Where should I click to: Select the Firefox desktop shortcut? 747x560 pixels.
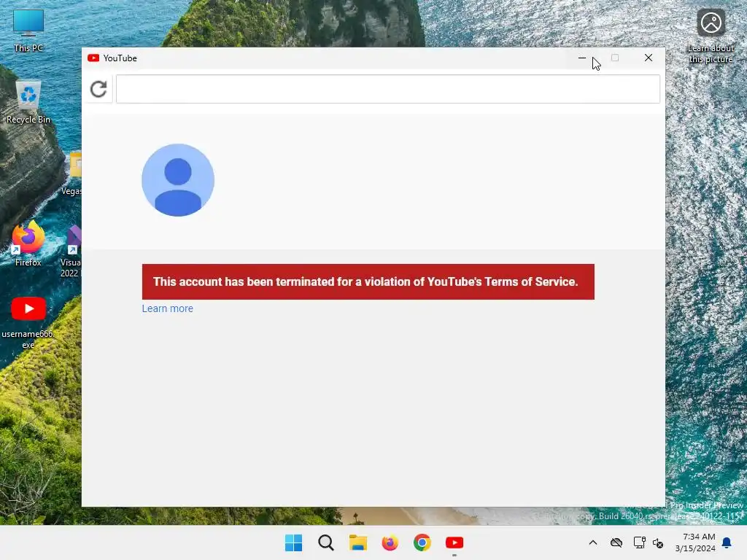[x=28, y=244]
